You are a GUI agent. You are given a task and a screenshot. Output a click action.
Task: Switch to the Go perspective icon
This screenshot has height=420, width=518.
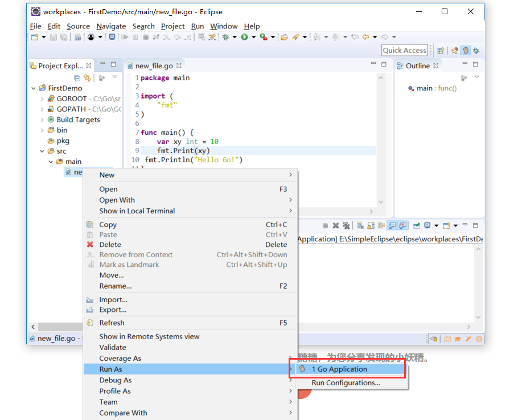click(x=466, y=51)
